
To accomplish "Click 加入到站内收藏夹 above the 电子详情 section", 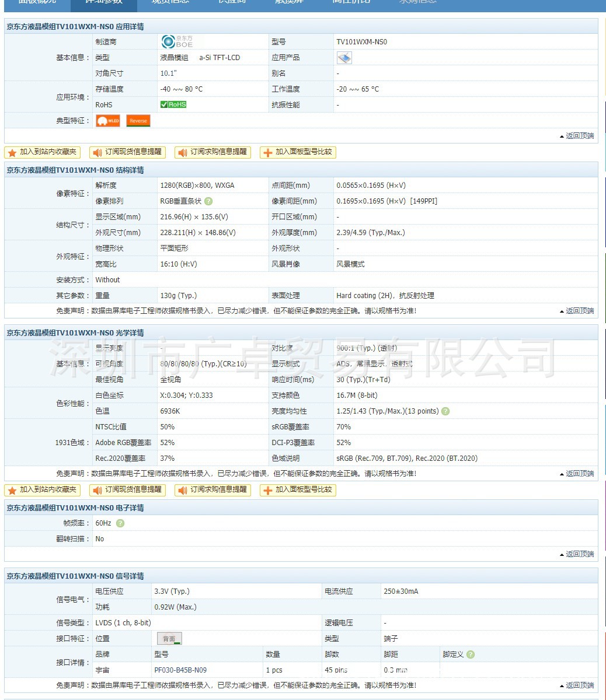I will point(42,490).
